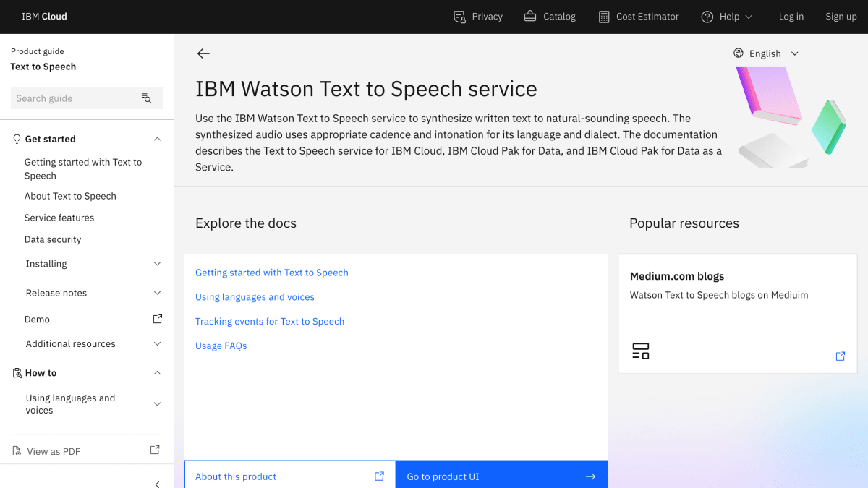The height and width of the screenshot is (488, 868).
Task: Collapse the How to section chevron
Action: [158, 373]
